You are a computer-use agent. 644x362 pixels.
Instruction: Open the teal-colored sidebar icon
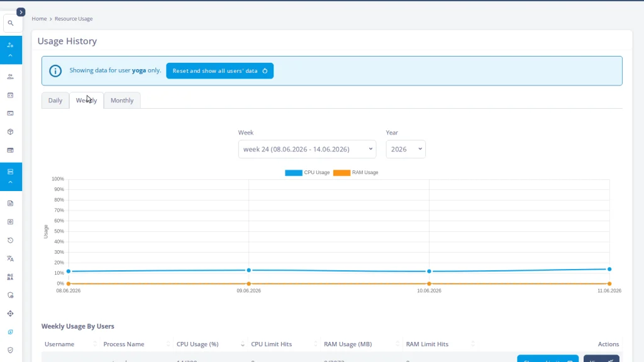click(11, 332)
